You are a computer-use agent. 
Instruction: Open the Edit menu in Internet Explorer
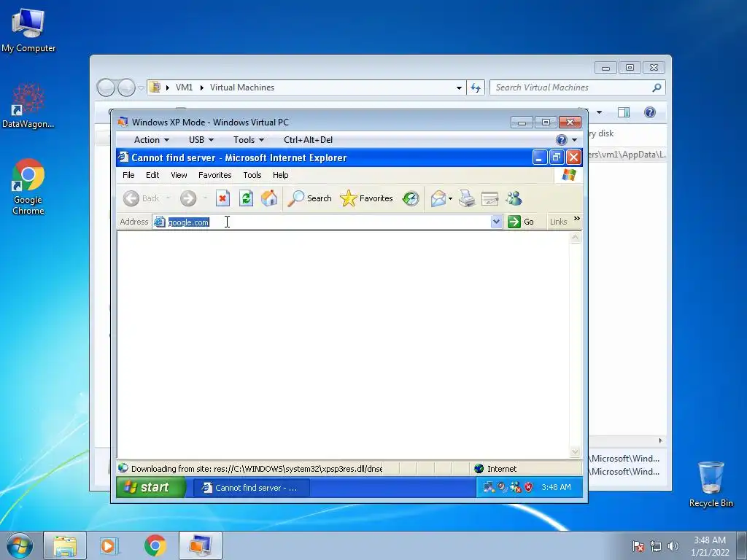coord(152,175)
